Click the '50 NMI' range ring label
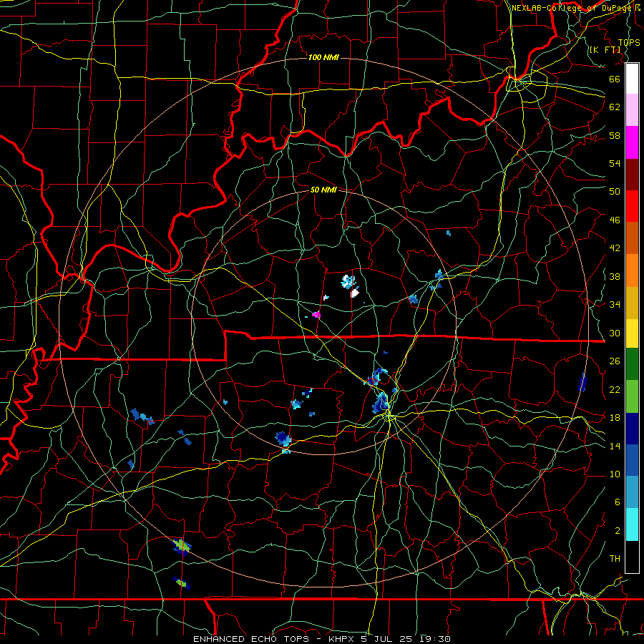This screenshot has width=644, height=644. (323, 190)
